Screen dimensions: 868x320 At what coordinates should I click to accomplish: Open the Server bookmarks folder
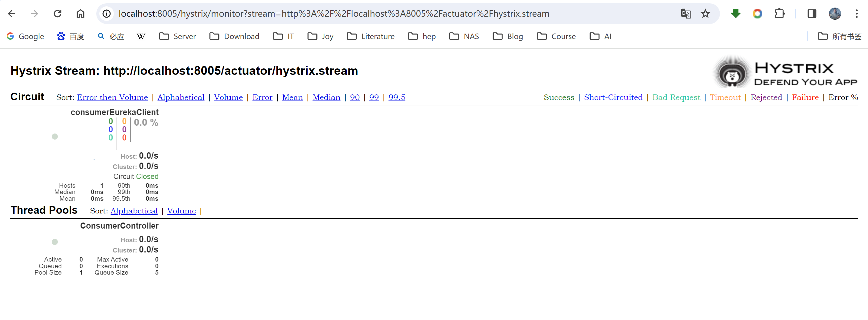[x=177, y=36]
